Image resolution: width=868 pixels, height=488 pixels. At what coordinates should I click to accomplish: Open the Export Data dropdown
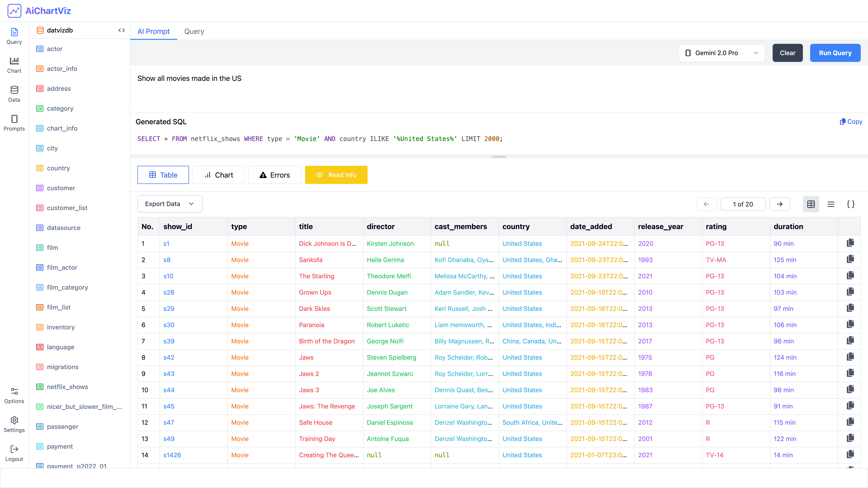point(170,204)
